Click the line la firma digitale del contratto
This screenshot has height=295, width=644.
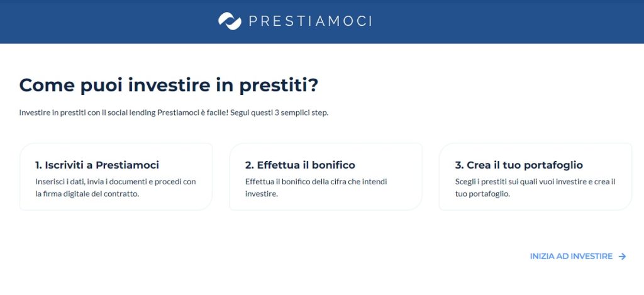[x=87, y=194]
